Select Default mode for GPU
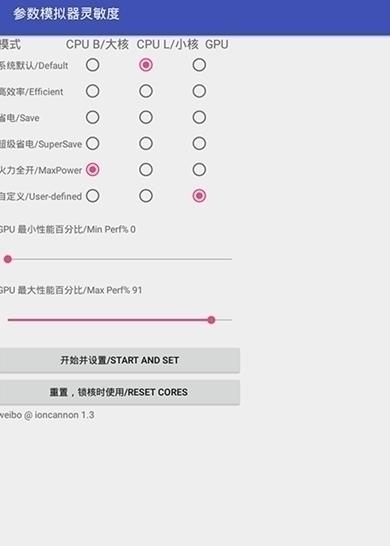Viewport: 390px width, 546px height. [199, 65]
